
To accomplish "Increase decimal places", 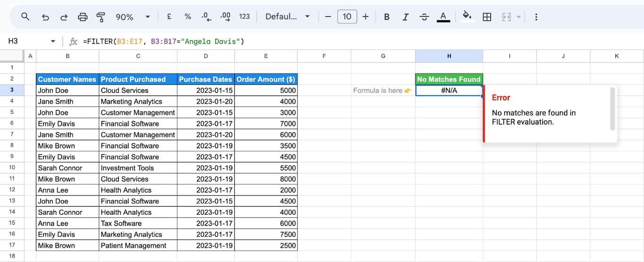I will coord(225,16).
